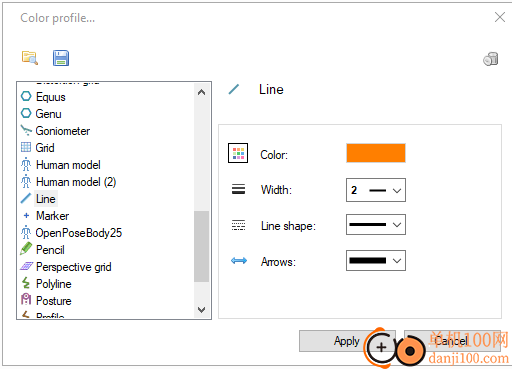Click the list scrollbar down arrow

pos(201,310)
